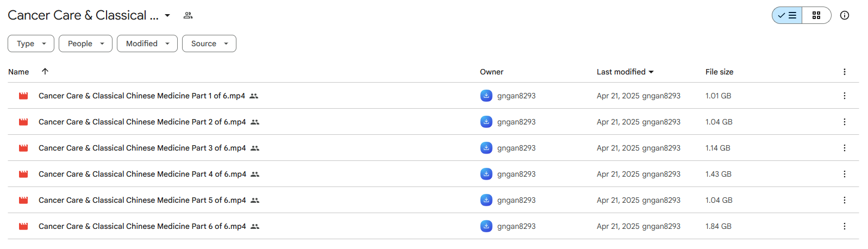Viewport: 868px width, 249px height.
Task: Reverse sort direction with Name arrow
Action: (45, 71)
